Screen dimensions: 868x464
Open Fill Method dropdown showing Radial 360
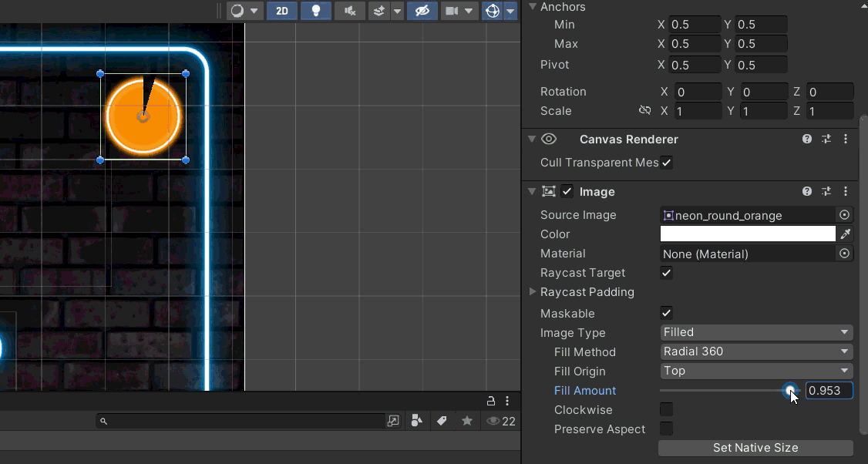(x=756, y=351)
